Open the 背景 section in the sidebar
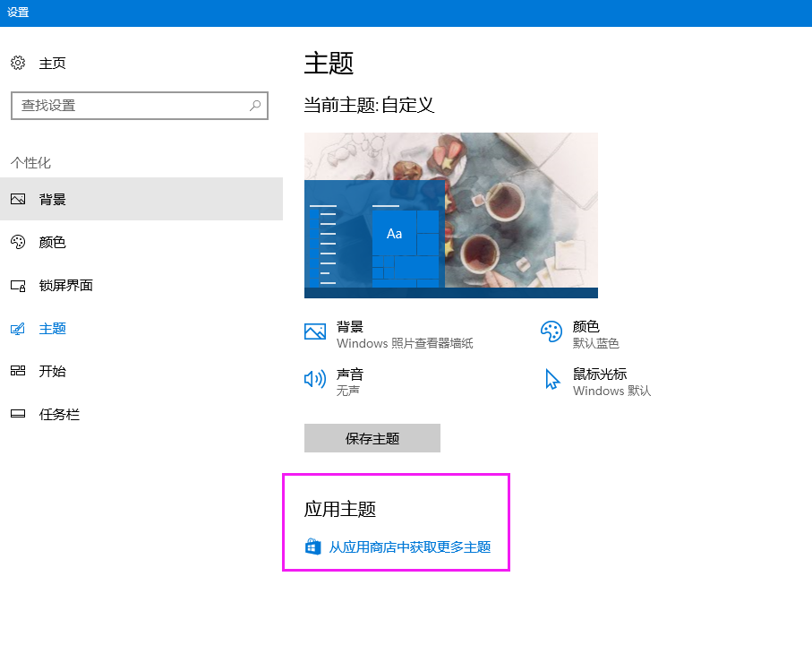 [53, 199]
